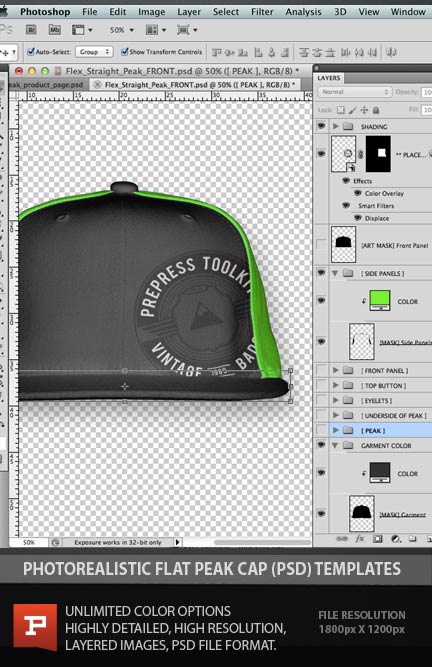
Task: Expand the UNDERSIDE OF PEAK group
Action: (x=335, y=415)
